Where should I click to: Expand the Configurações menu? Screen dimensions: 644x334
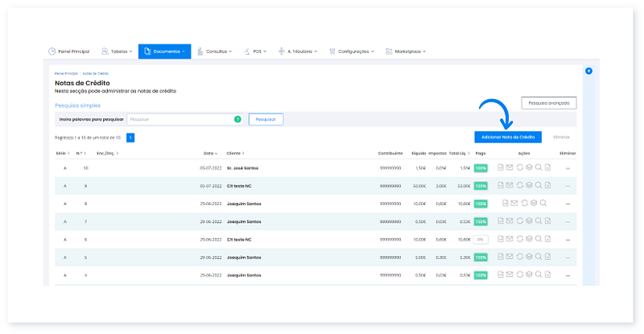352,52
